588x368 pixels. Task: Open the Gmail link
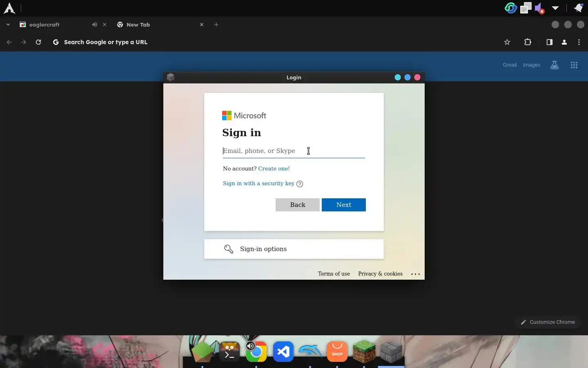pyautogui.click(x=510, y=65)
